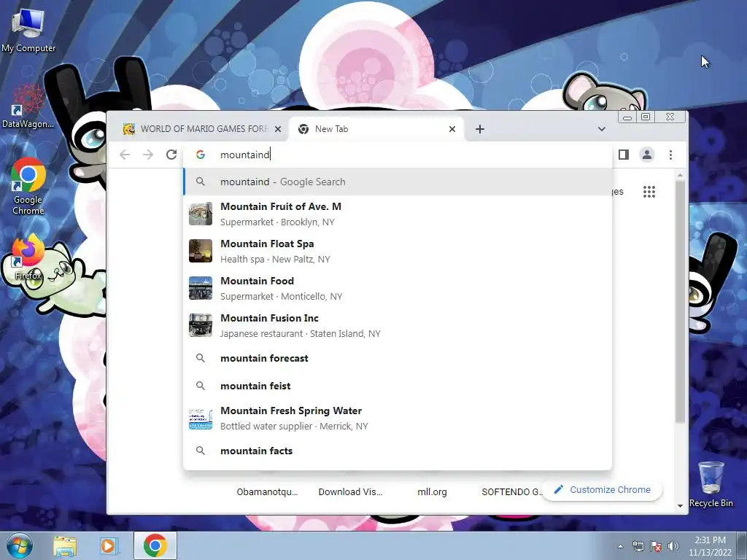Click search icon beside 'mountain facts'
Screen dimensions: 747x560
(201, 450)
